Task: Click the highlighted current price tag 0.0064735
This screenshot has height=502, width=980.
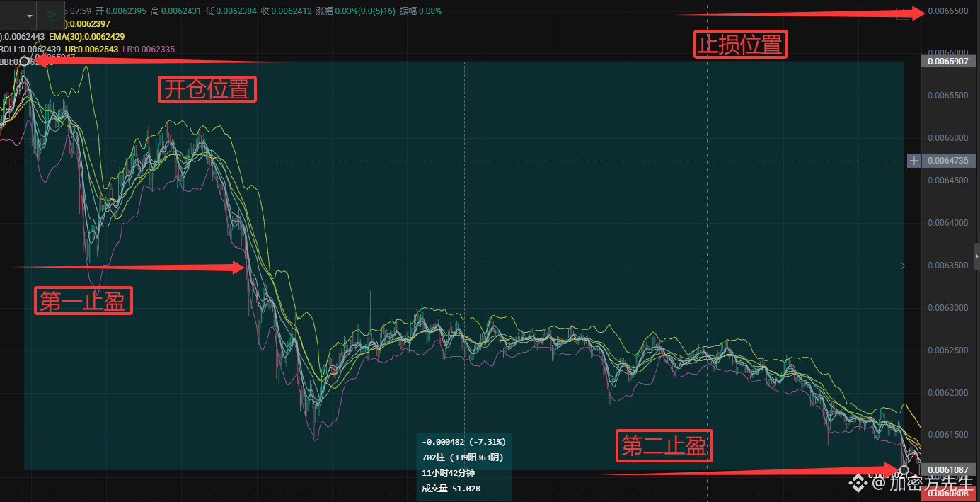Action: tap(948, 161)
